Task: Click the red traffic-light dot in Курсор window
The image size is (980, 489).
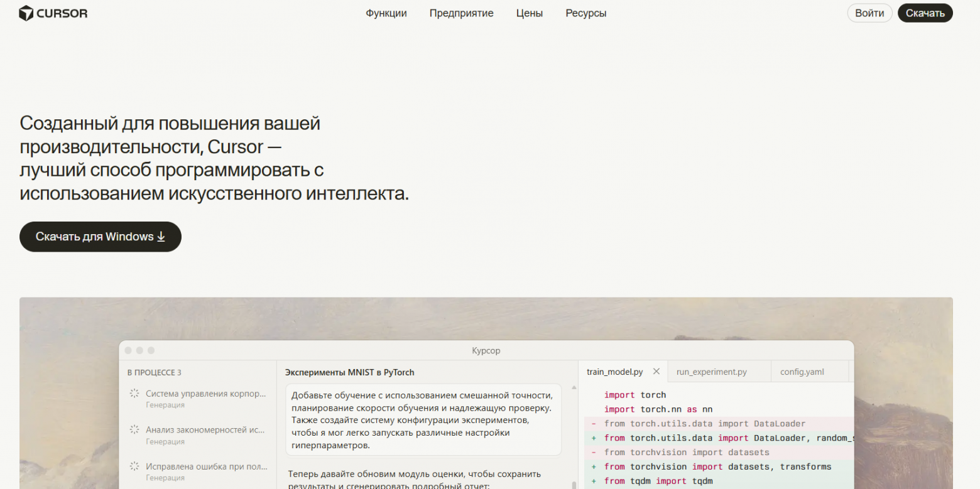Action: [128, 350]
